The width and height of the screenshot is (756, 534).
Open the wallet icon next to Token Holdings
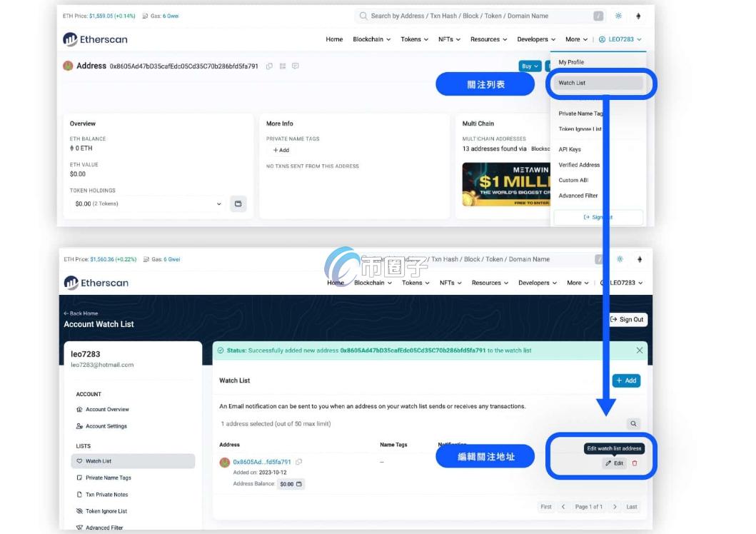coord(238,203)
